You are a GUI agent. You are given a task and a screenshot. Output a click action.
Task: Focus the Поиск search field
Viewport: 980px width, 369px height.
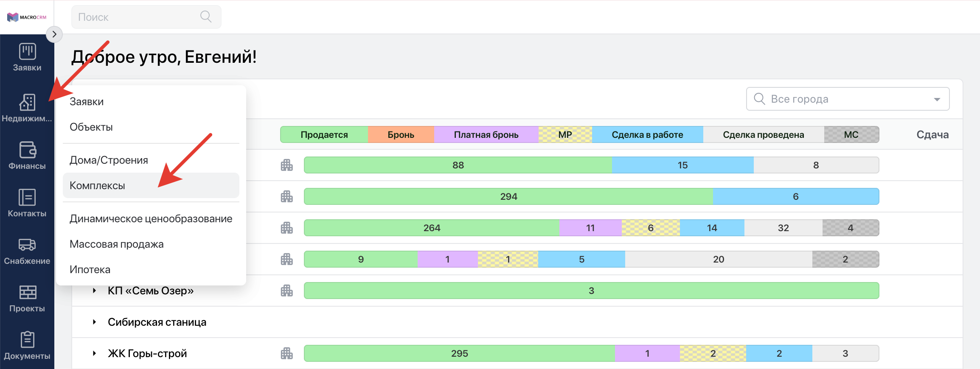tap(146, 17)
